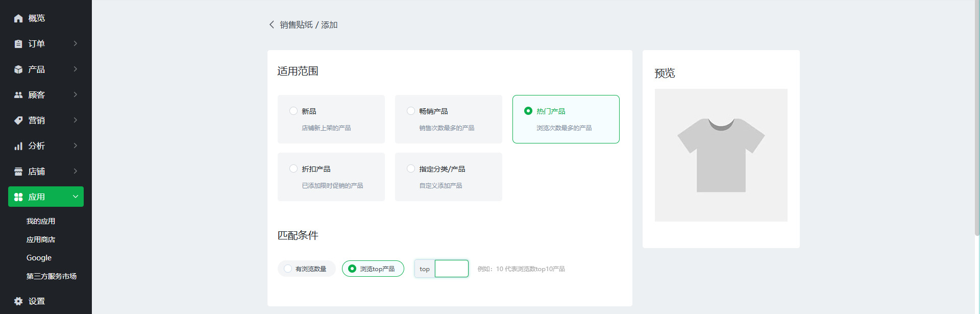Click the tag icon for 营销
This screenshot has height=314, width=980.
click(18, 120)
